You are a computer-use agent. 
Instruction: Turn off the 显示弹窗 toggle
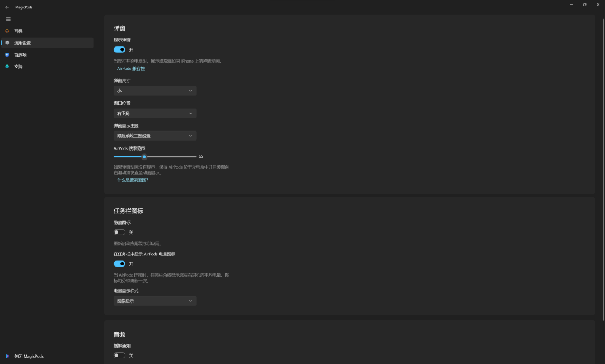120,49
